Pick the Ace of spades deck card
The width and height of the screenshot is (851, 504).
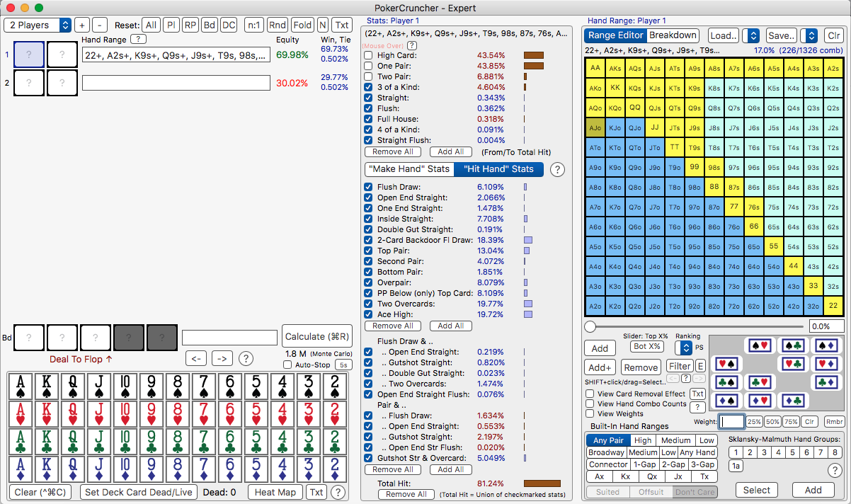[x=21, y=386]
